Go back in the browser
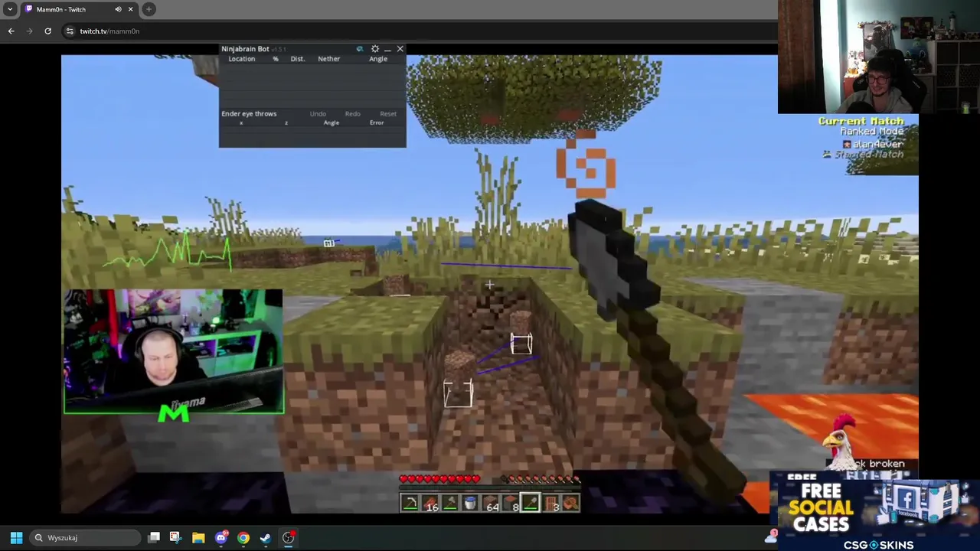Viewport: 980px width, 551px height. point(11,31)
